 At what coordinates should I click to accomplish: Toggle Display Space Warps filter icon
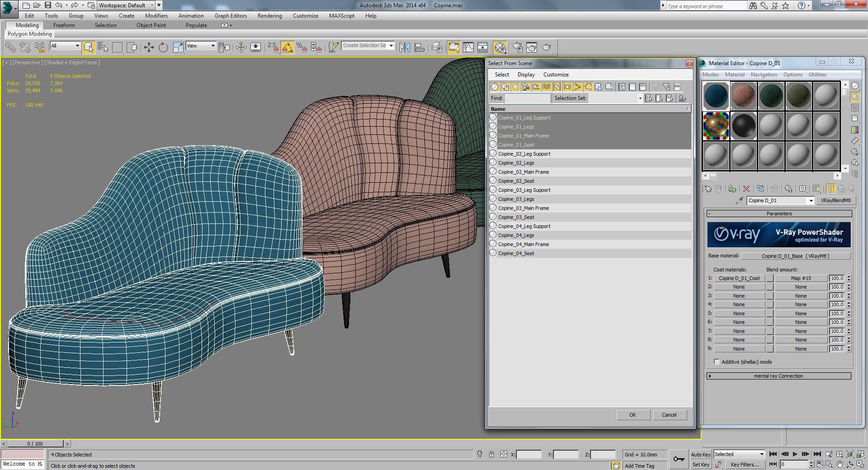tap(547, 87)
